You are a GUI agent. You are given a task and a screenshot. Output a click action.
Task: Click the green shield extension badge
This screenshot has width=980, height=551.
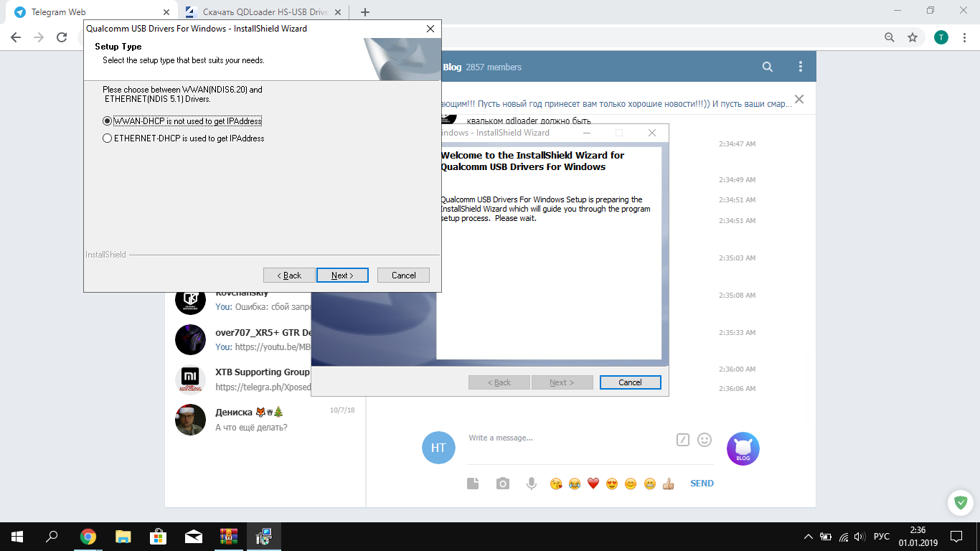point(960,502)
